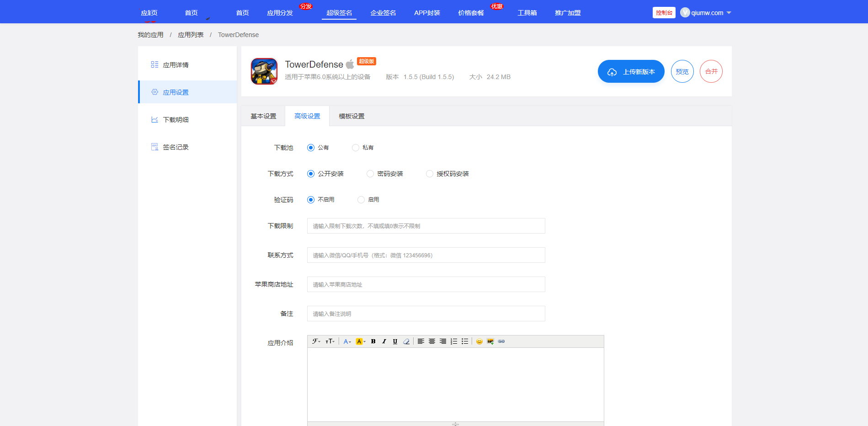Image resolution: width=868 pixels, height=426 pixels.
Task: Open the 模板设置 tab
Action: (x=351, y=116)
